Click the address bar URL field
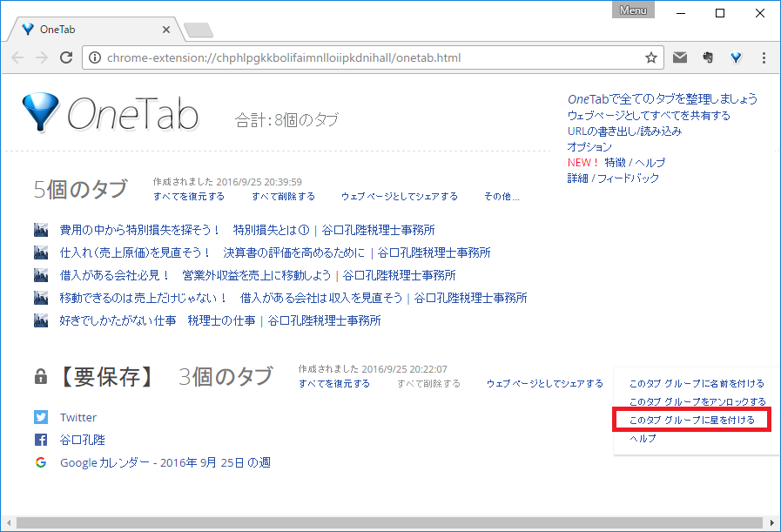Image resolution: width=781 pixels, height=532 pixels. [366, 58]
